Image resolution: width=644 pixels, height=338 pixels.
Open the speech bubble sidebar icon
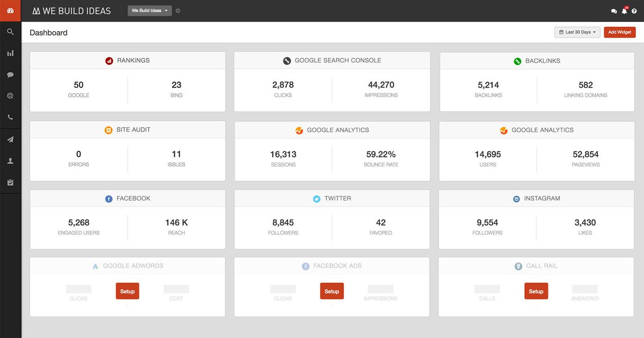point(10,75)
